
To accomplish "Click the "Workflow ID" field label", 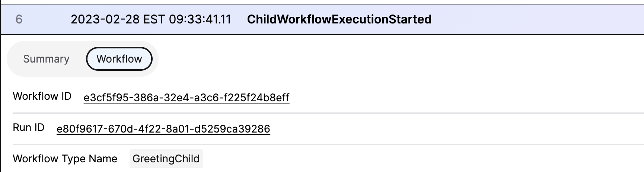I will point(42,96).
